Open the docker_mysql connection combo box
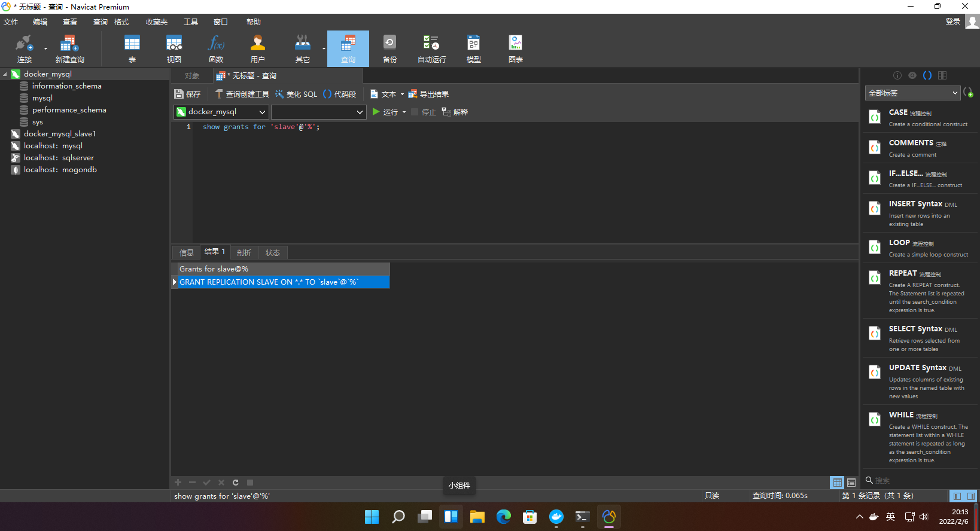The width and height of the screenshot is (980, 531). (x=221, y=112)
